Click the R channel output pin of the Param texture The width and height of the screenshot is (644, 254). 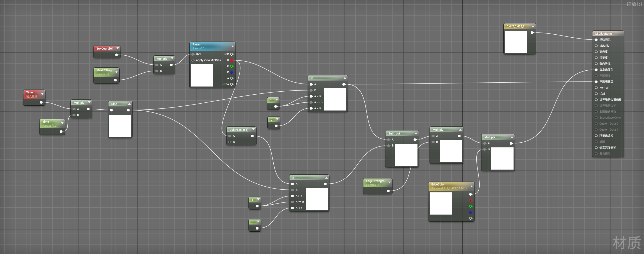click(x=232, y=60)
